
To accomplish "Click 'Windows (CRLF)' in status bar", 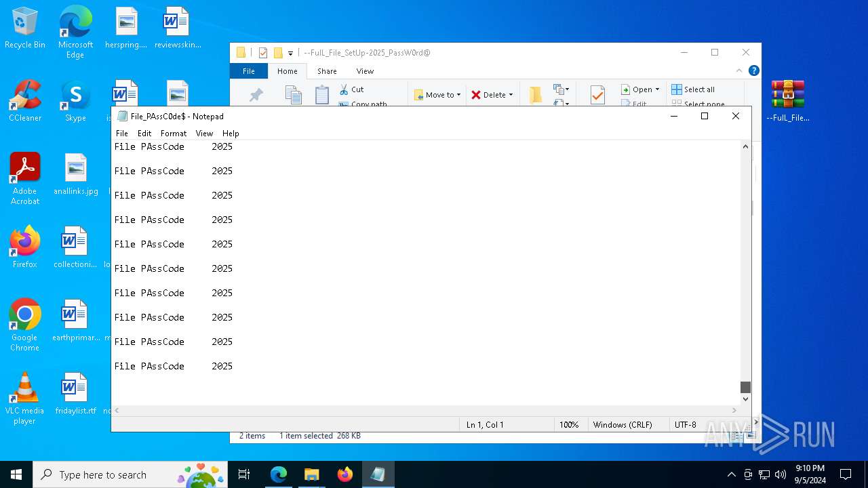I will click(x=623, y=425).
